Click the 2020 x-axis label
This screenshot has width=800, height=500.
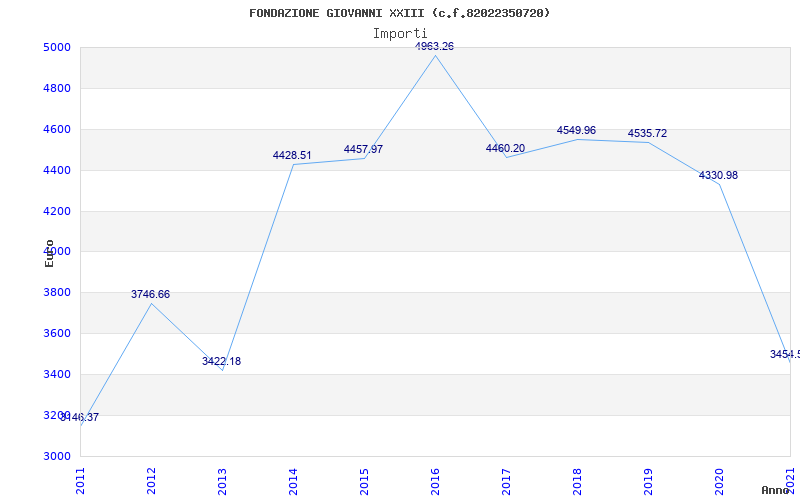point(718,482)
